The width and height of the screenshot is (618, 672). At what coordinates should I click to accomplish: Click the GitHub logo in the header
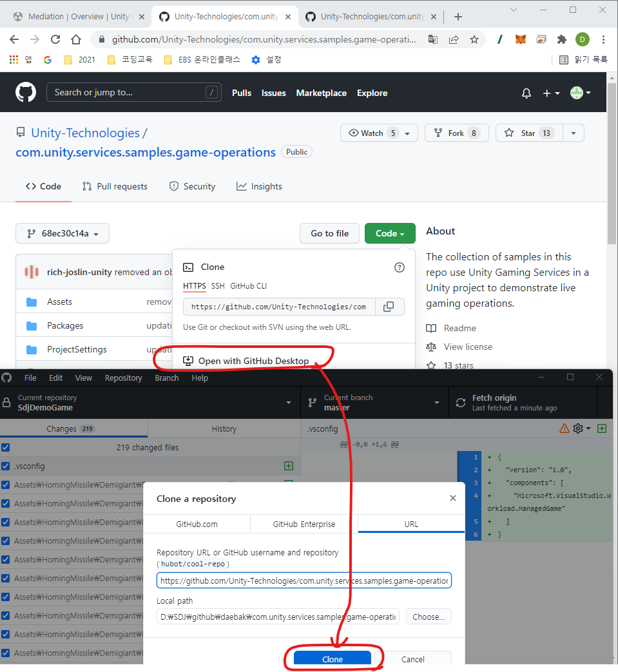(x=26, y=93)
